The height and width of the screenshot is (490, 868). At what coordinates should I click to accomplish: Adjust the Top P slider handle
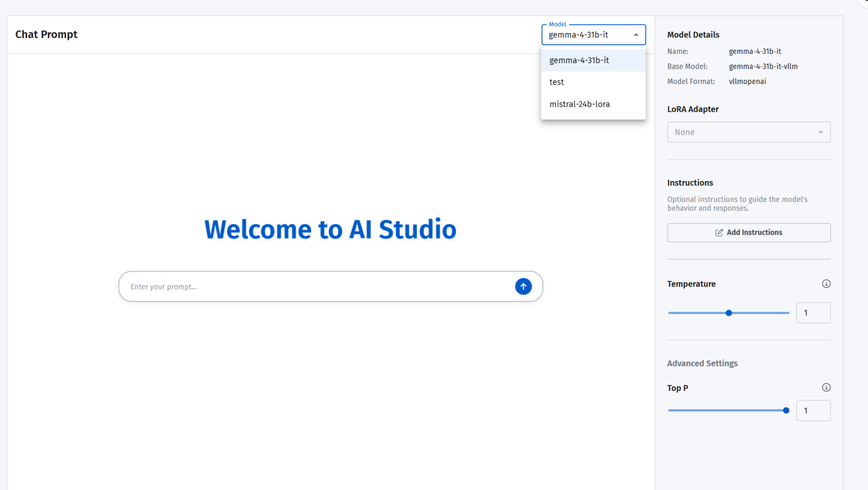pos(786,410)
